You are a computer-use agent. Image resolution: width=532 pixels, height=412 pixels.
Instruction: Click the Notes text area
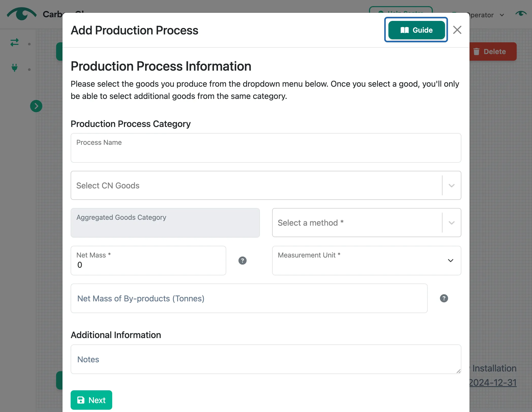pyautogui.click(x=266, y=359)
